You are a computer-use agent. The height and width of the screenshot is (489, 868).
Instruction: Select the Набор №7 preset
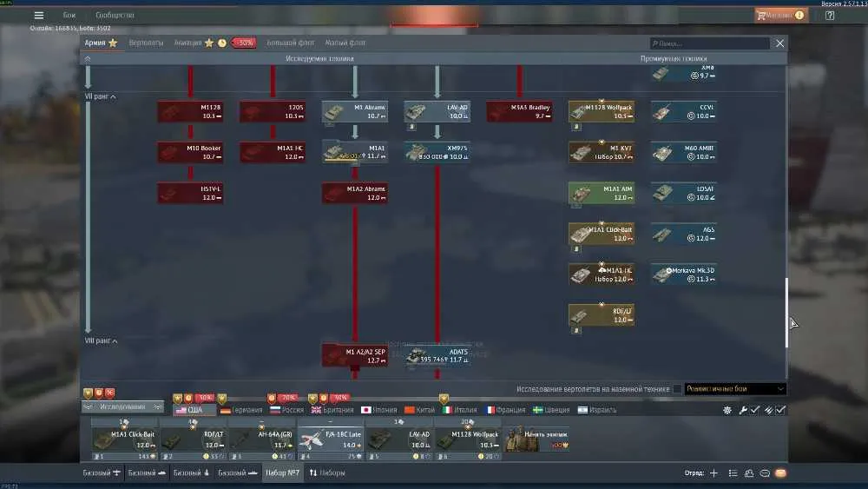point(282,473)
